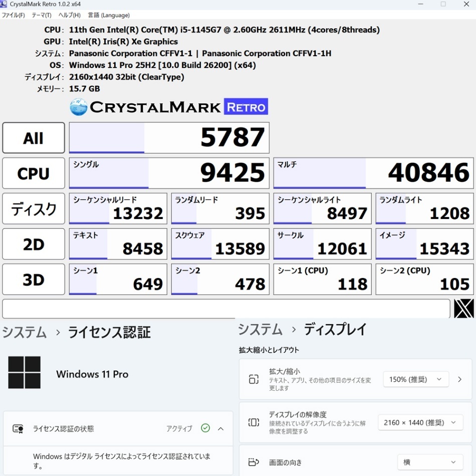Click the Windows 11 Pro edition label
The height and width of the screenshot is (476, 476).
(92, 374)
